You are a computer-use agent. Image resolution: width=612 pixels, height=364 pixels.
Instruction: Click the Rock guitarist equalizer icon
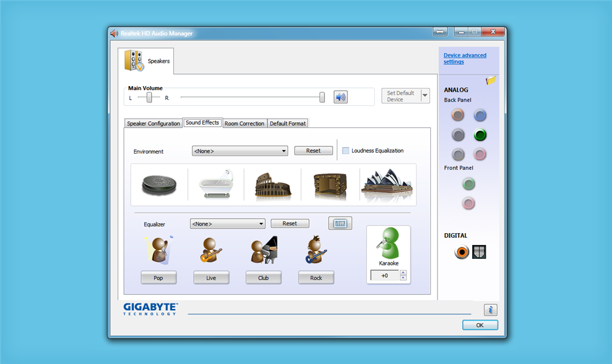click(316, 250)
